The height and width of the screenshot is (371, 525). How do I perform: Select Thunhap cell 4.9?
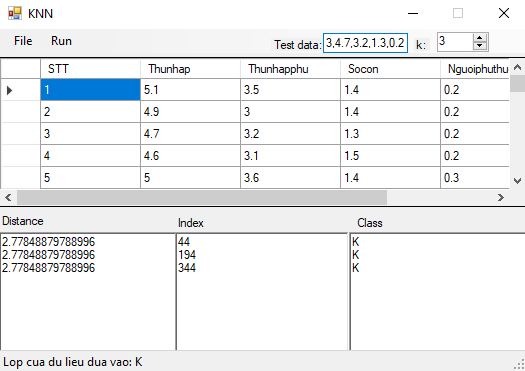click(190, 112)
